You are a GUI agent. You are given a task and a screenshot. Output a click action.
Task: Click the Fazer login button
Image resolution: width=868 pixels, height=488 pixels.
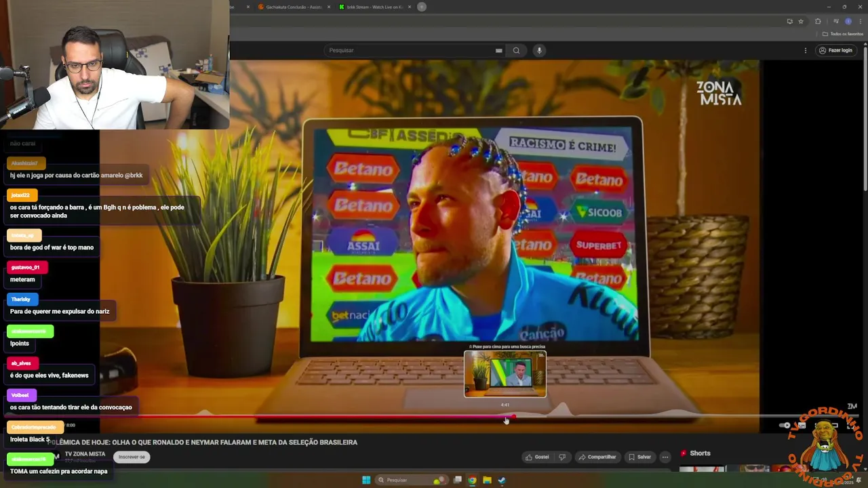click(835, 50)
